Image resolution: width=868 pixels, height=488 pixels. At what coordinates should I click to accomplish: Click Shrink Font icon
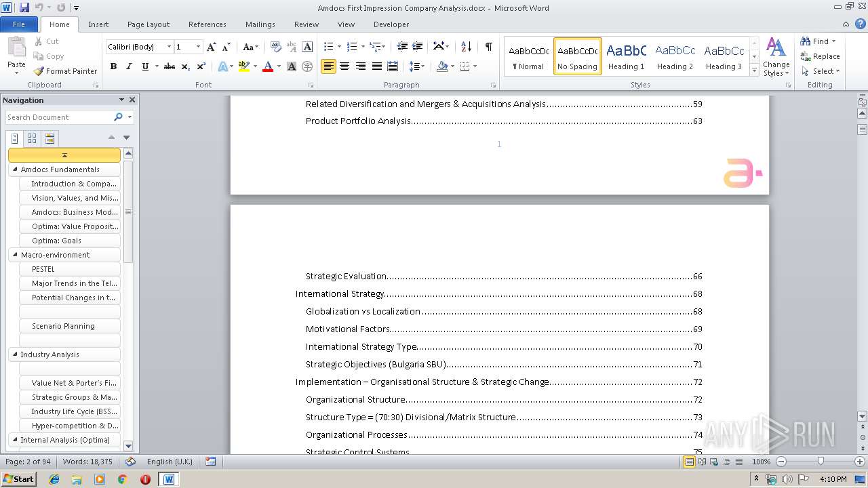226,47
